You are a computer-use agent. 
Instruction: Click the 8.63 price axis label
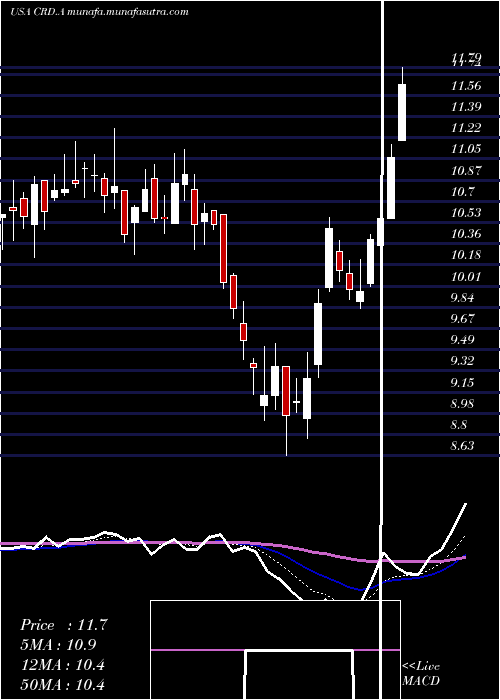point(463,446)
